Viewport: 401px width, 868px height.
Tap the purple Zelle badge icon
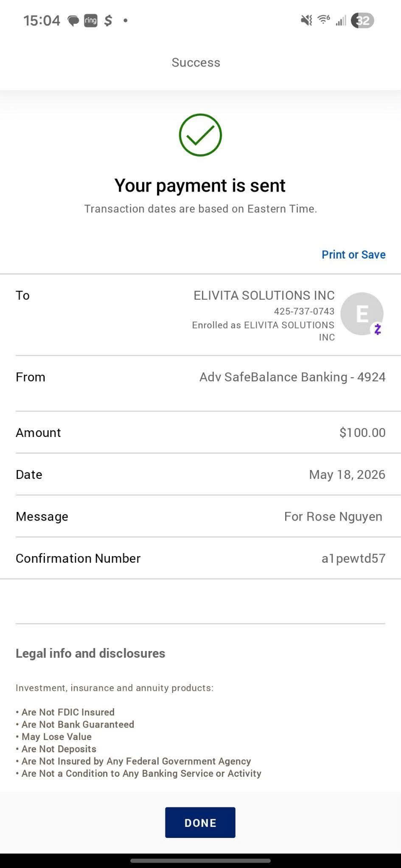pyautogui.click(x=378, y=329)
